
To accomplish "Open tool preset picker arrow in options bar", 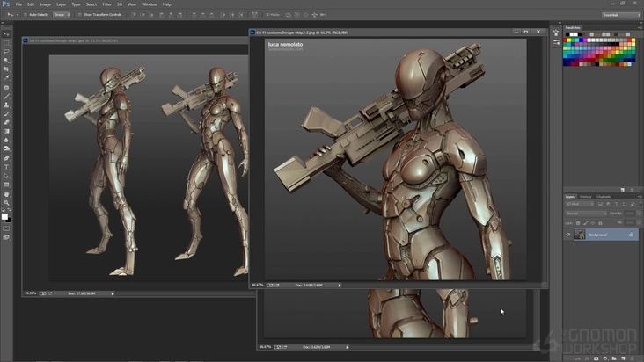I will (18, 15).
